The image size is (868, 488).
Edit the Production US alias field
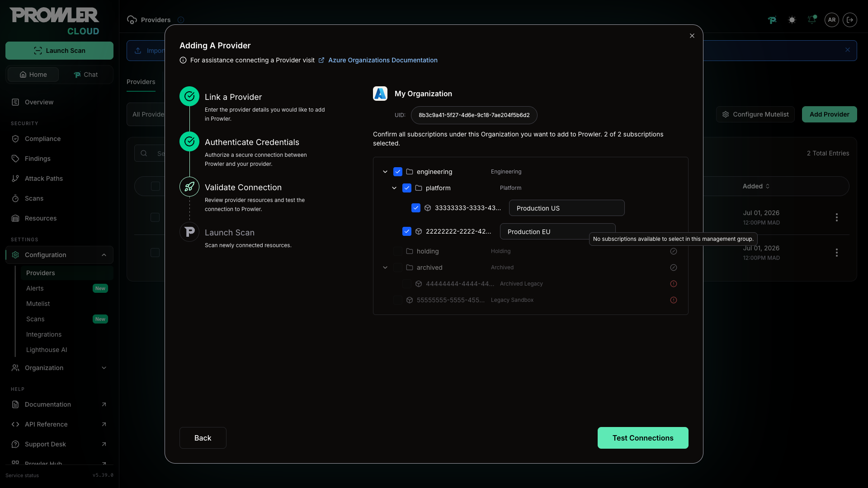(566, 208)
